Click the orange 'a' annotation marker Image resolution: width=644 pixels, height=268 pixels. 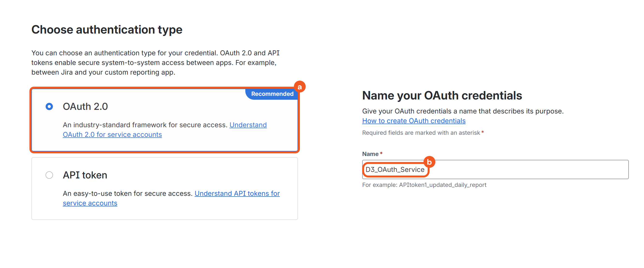pyautogui.click(x=299, y=87)
